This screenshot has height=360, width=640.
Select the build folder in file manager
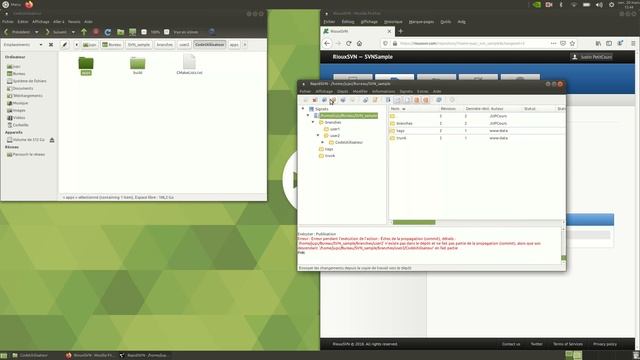pyautogui.click(x=138, y=66)
